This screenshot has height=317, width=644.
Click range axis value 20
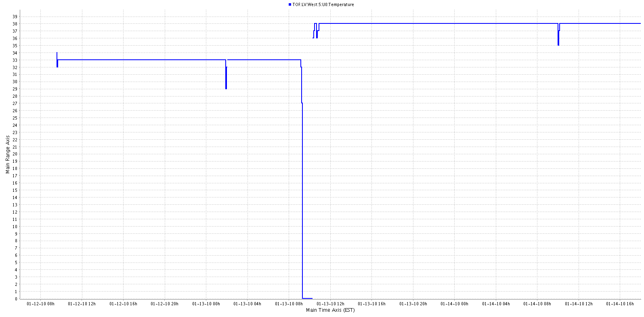pos(15,154)
